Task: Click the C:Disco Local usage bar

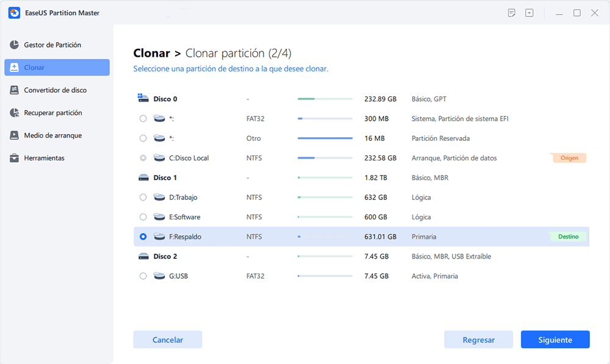Action: [325, 158]
